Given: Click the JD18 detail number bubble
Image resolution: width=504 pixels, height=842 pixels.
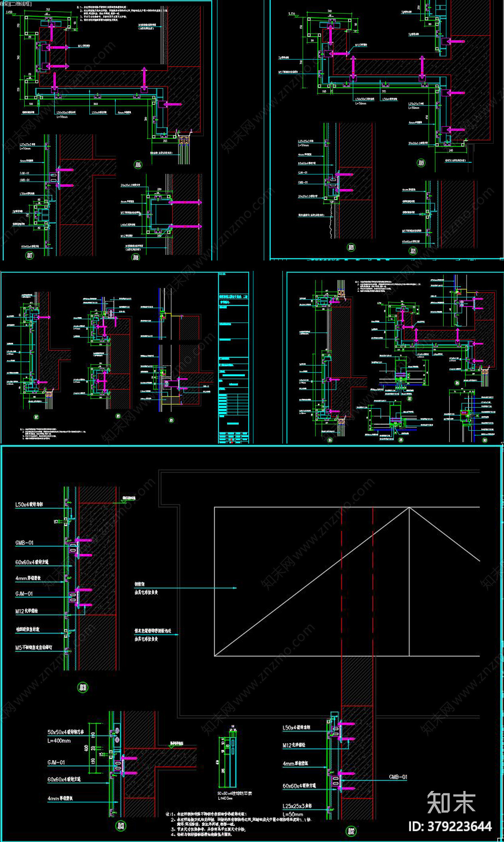Looking at the screenshot, I should (x=136, y=257).
